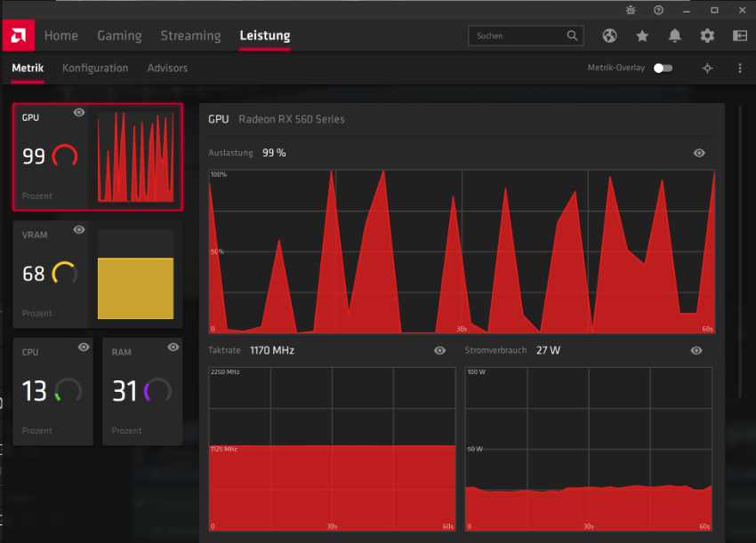Click the GPU Auslastung usage graph
The width and height of the screenshot is (756, 543).
462,251
